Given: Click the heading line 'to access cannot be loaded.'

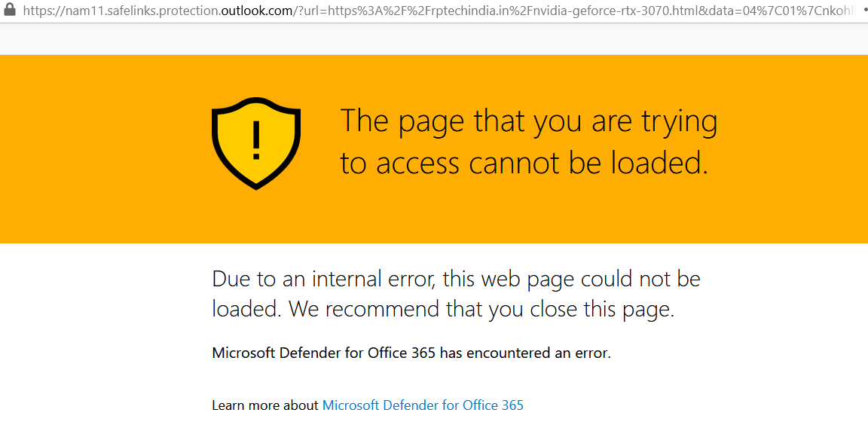Looking at the screenshot, I should coord(524,163).
